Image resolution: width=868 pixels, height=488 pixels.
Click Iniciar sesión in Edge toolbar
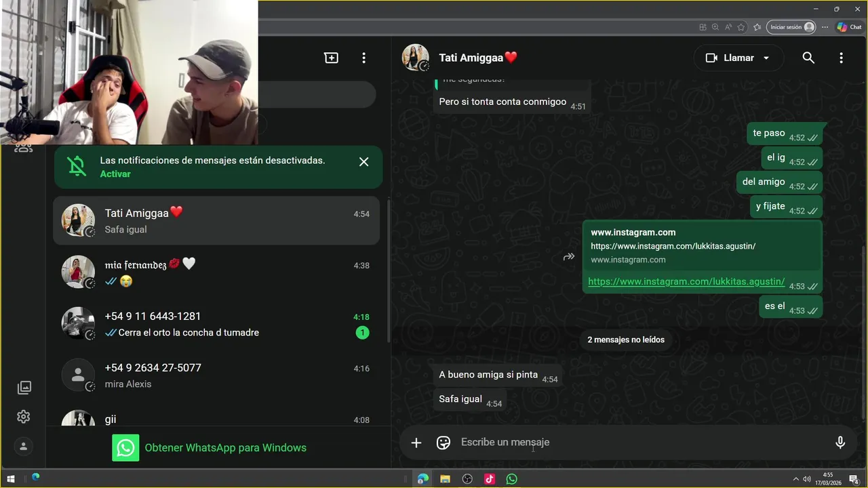(791, 27)
